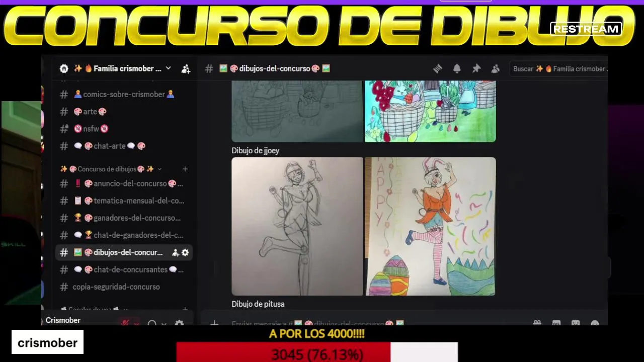Click the channel hash icon in header
The image size is (644, 362).
click(209, 69)
